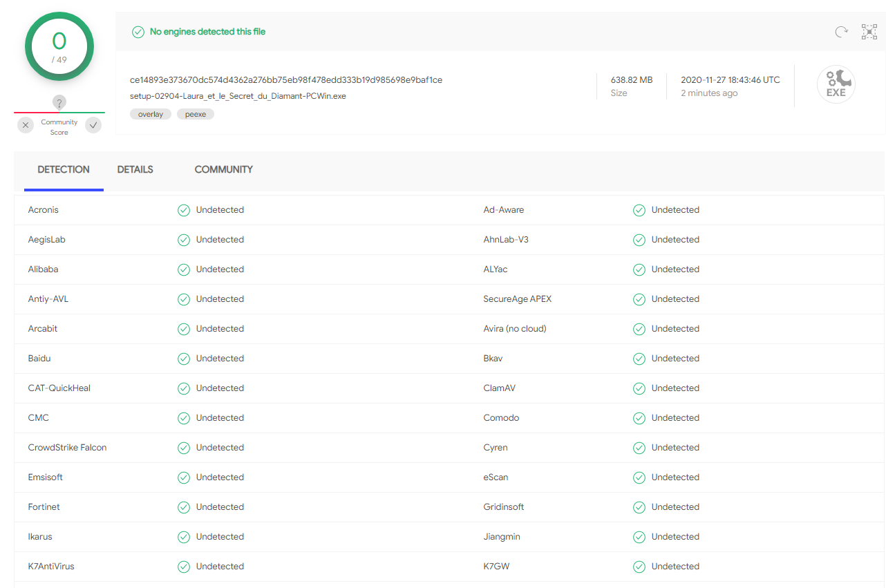
Task: Click Undetected text for Arcabit
Action: pyautogui.click(x=220, y=329)
